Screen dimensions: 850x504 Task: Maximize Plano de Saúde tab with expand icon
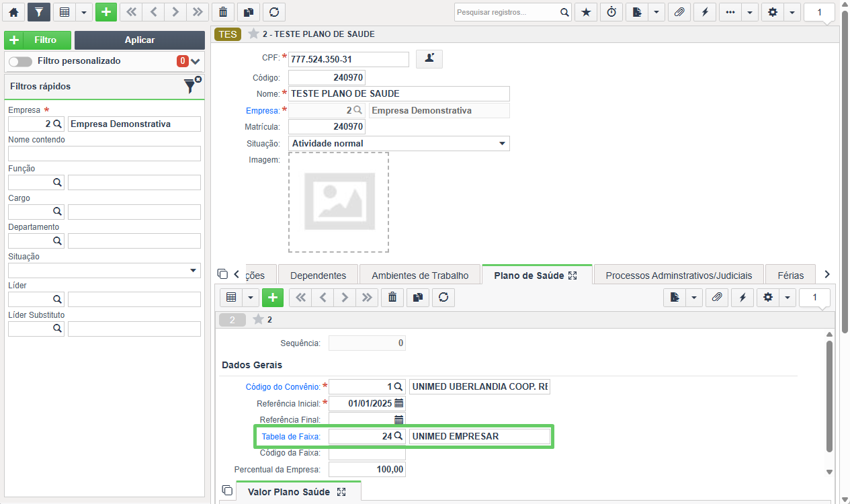(573, 276)
